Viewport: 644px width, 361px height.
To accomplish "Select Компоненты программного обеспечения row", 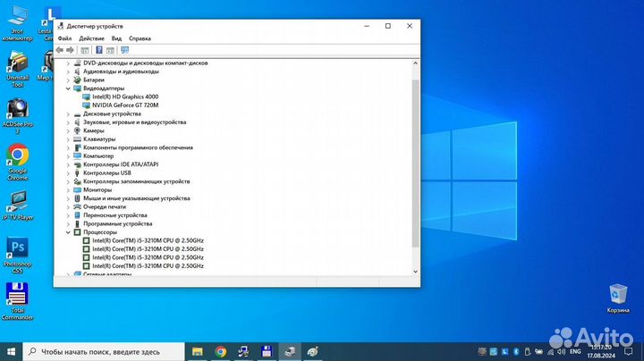I will tap(138, 147).
